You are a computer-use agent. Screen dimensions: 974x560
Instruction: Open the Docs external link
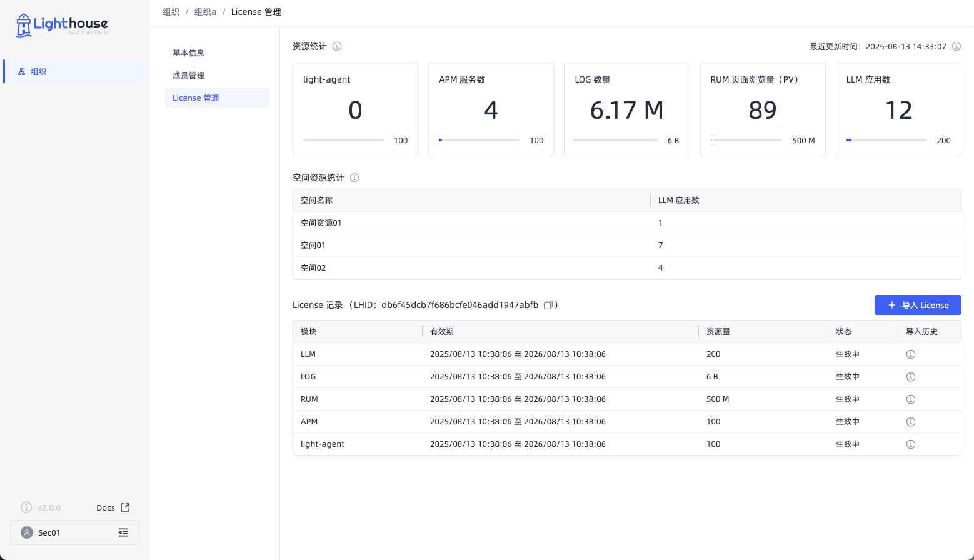pos(113,507)
